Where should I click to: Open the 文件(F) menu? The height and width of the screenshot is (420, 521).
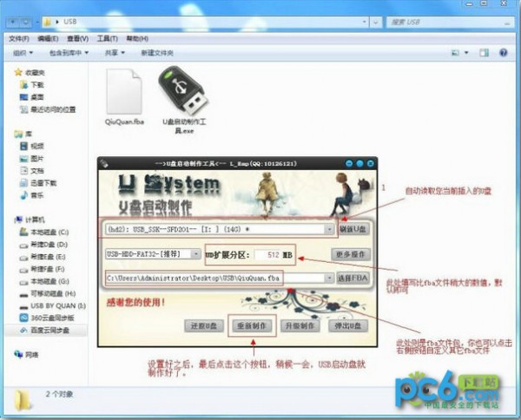click(19, 39)
